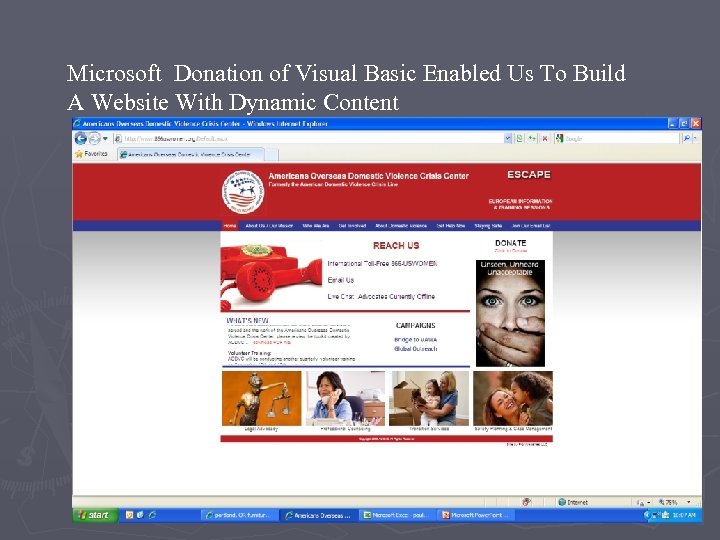Viewport: 720px width, 540px height.
Task: Click the red Stop loading X icon
Action: tap(545, 138)
